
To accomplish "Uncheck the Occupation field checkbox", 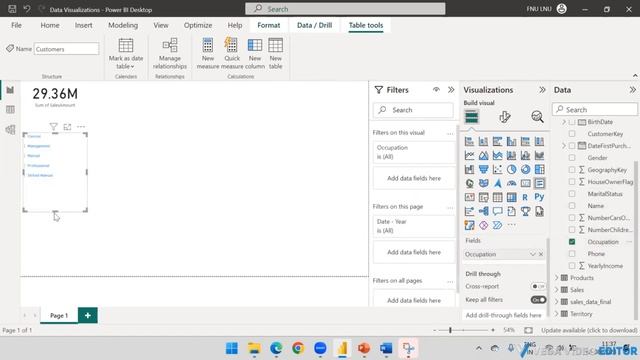I will tap(572, 242).
